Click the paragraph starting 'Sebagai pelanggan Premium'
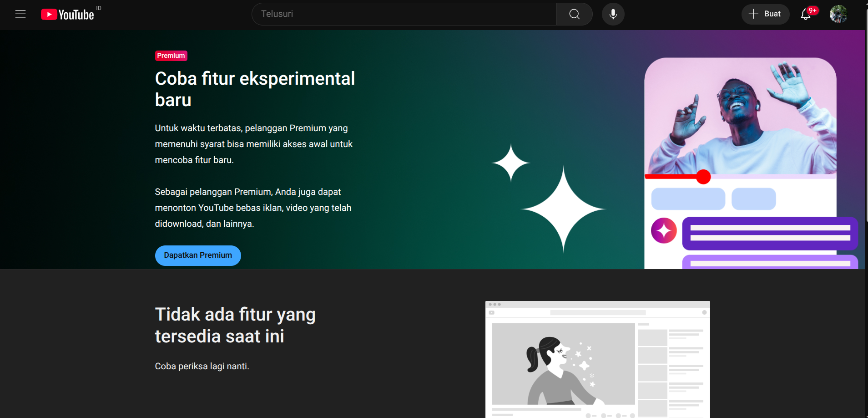 253,208
